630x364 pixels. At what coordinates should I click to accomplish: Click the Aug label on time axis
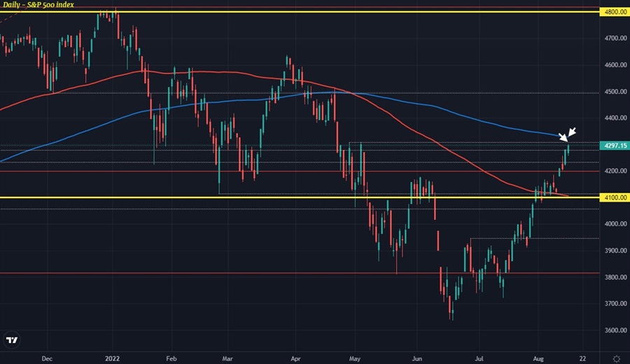(538, 358)
